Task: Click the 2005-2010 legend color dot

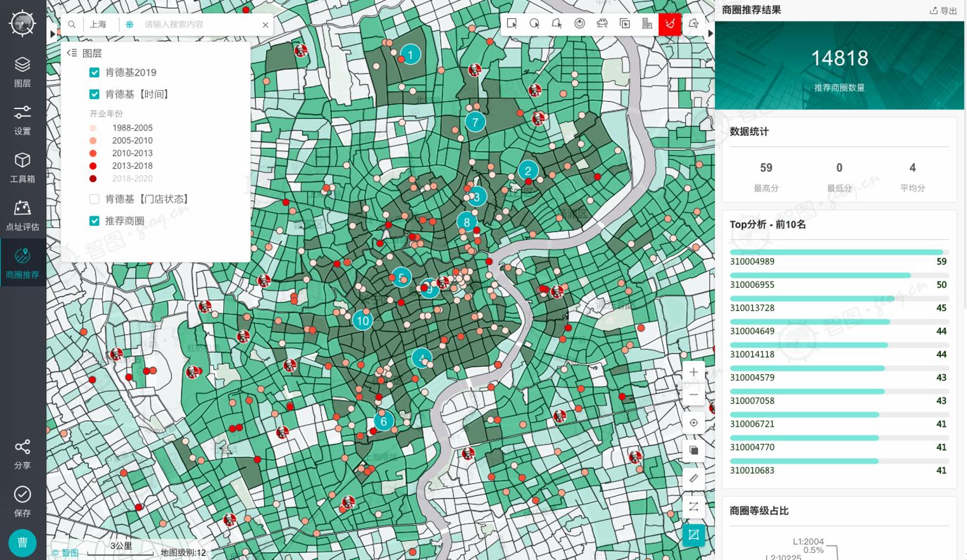Action: click(x=93, y=141)
